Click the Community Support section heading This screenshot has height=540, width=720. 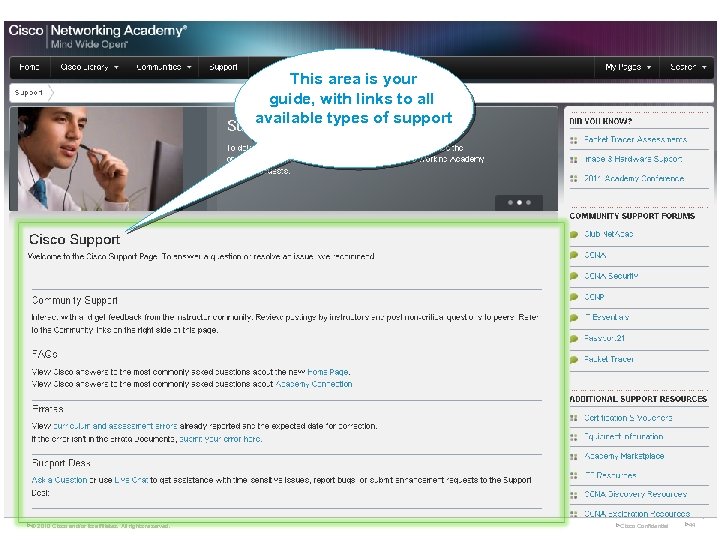(75, 300)
